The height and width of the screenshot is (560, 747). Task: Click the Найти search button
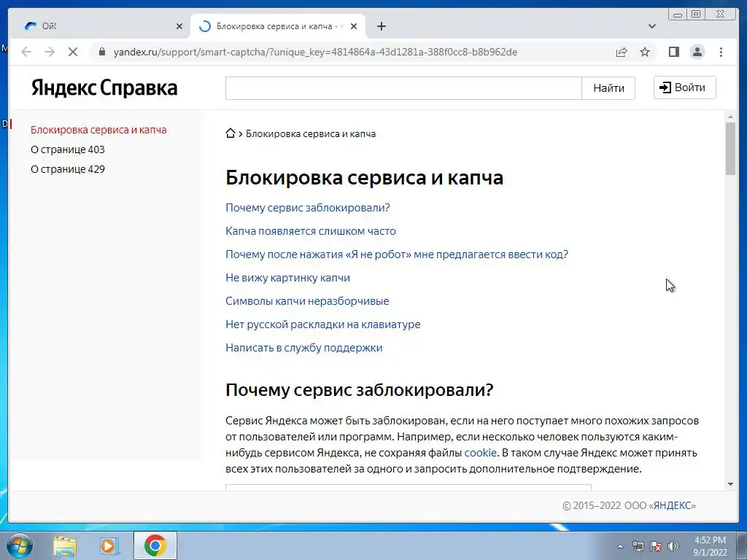coord(608,88)
